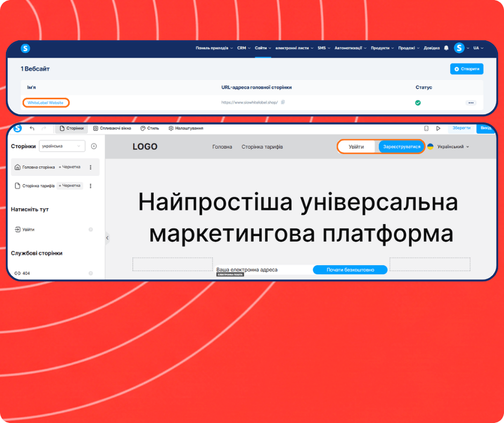Click the preview play icon
This screenshot has height=423, width=504.
point(438,128)
